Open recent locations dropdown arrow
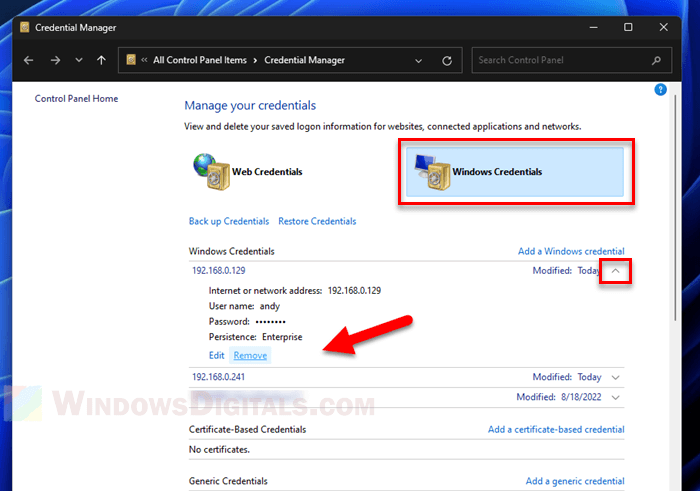The width and height of the screenshot is (700, 491). 79,60
